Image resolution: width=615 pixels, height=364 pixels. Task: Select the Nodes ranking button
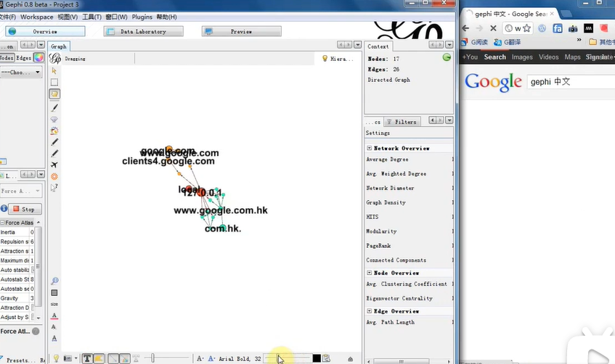[7, 57]
